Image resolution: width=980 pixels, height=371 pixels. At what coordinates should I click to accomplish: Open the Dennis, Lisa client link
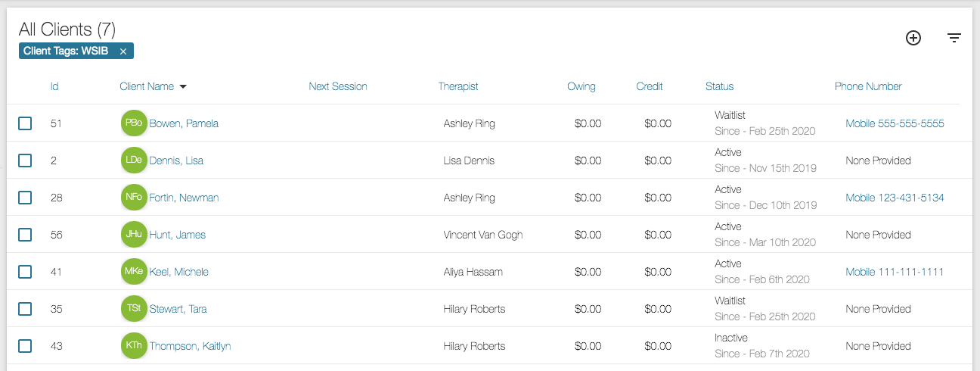[176, 161]
